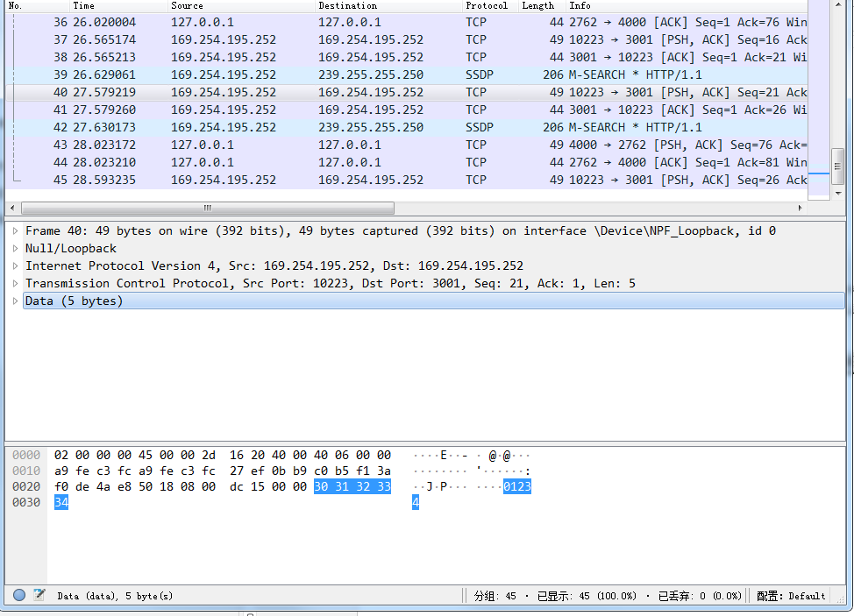Click highlighted hex bytes 30 31 32 33

pos(352,485)
